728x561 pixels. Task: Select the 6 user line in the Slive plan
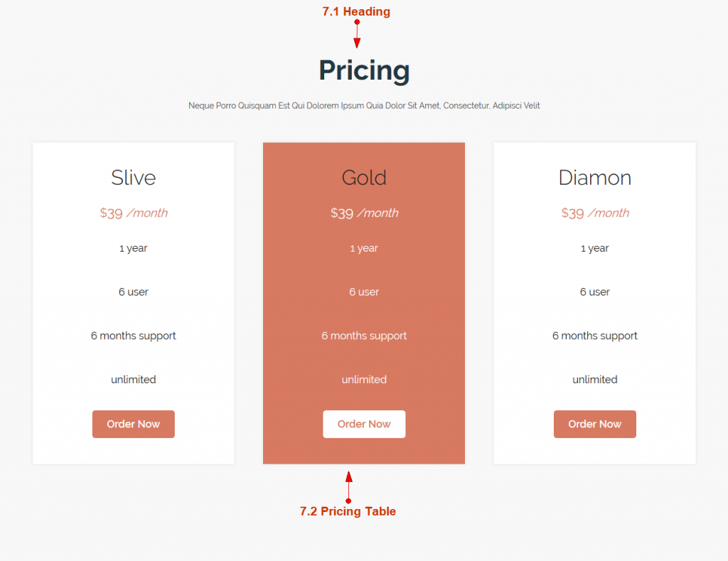[133, 292]
